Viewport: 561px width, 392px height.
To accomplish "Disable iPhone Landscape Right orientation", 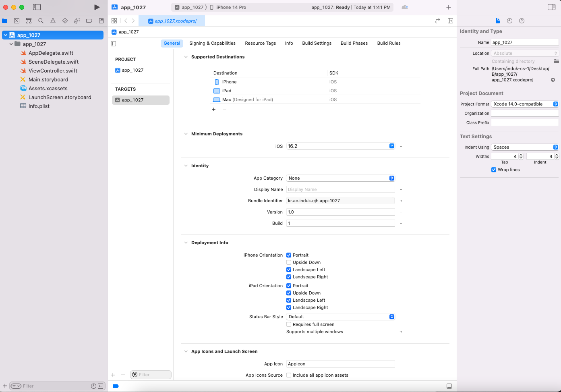I will coord(289,277).
